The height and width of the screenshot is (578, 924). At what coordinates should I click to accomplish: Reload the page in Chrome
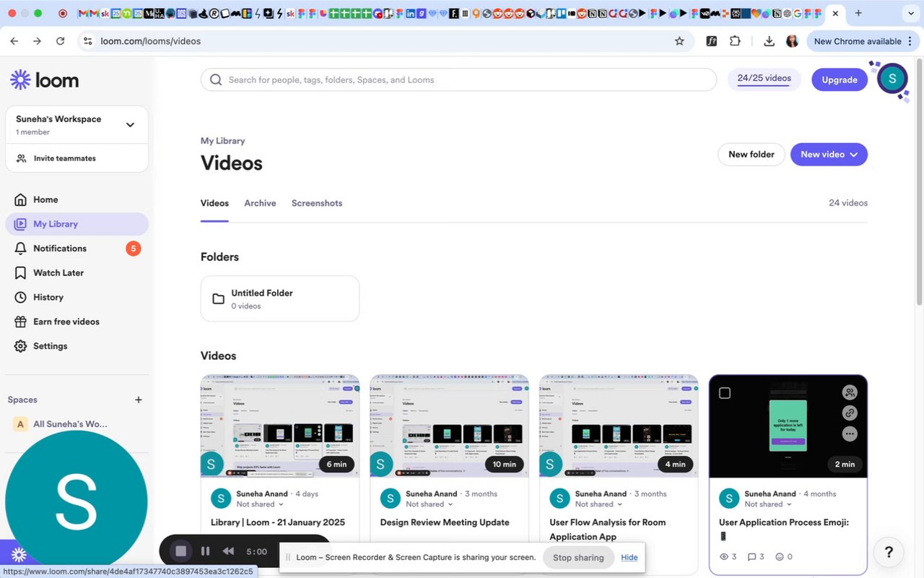point(61,41)
